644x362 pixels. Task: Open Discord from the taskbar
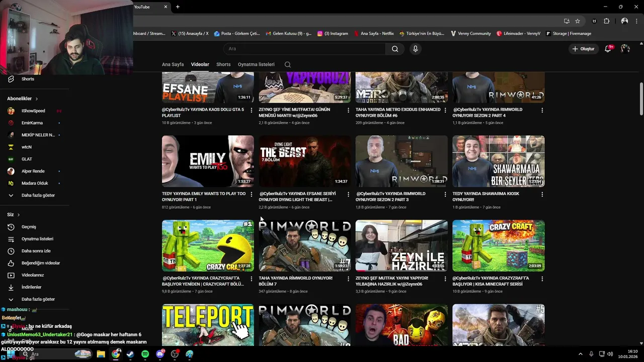[x=160, y=354]
